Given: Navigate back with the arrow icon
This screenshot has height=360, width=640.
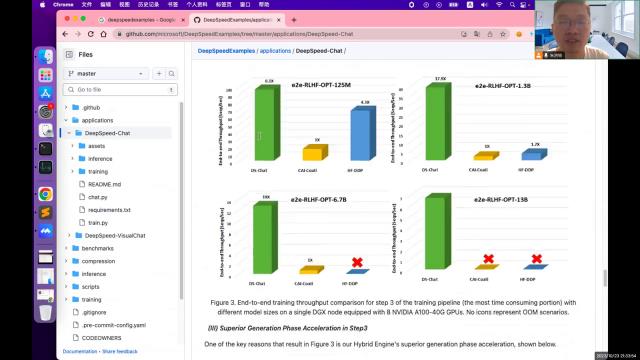Looking at the screenshot, I should [65, 34].
